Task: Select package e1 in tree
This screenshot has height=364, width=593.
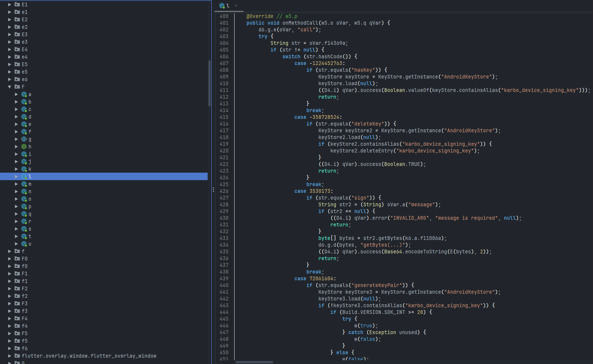Action: pyautogui.click(x=25, y=12)
